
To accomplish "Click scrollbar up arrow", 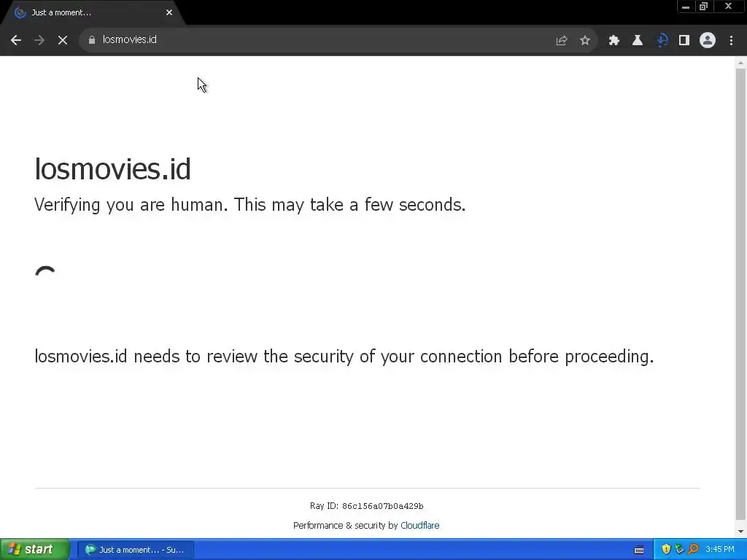I will tap(740, 63).
